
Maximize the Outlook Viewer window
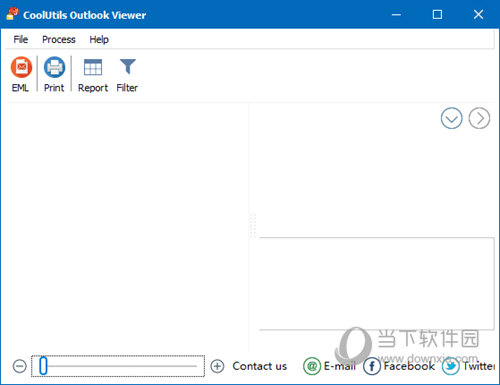[437, 14]
